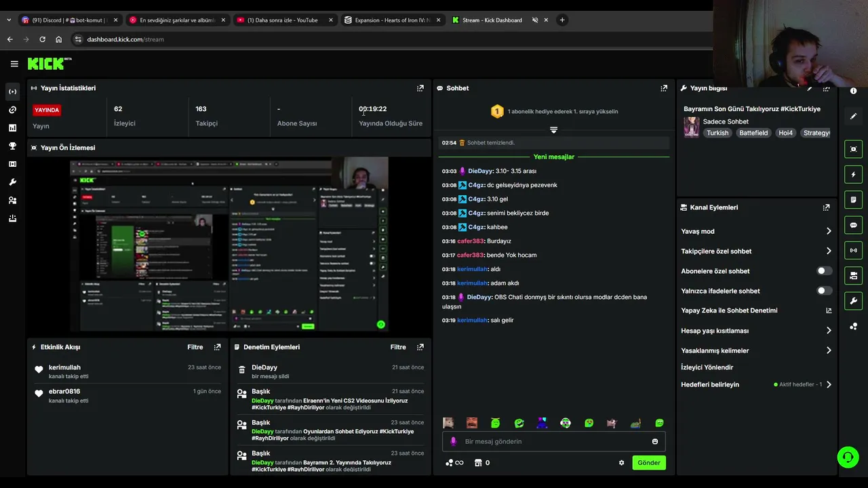The image size is (868, 488).
Task: Switch to Expansion Hearts of Iron IV tab
Action: [x=392, y=20]
